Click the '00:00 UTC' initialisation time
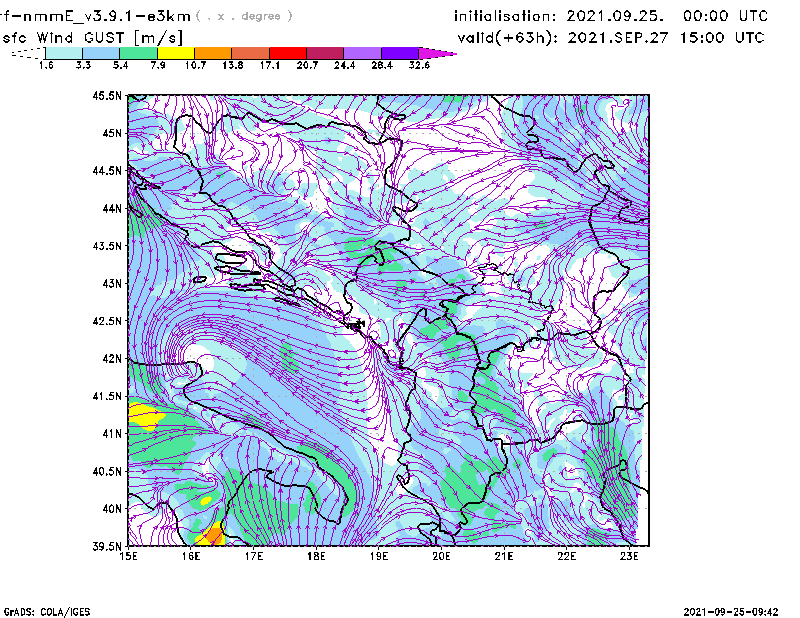Viewport: 800px width, 618px height. (726, 16)
